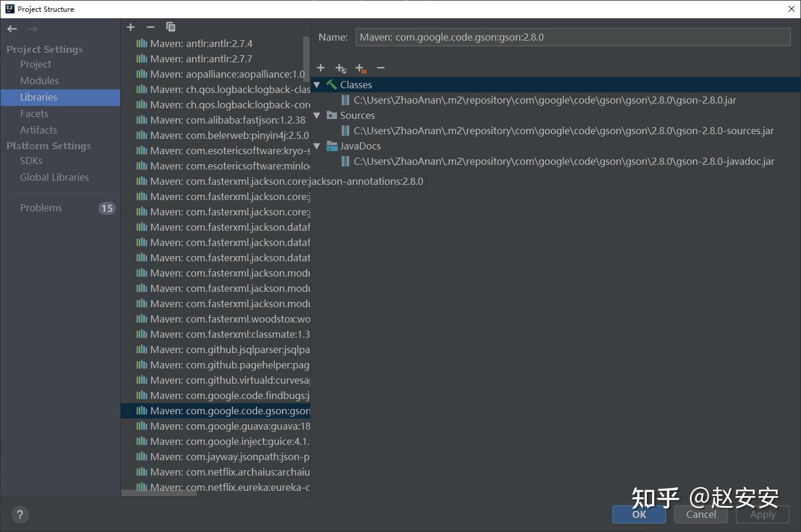Click the gson-2.8.0.jar file icon
The image size is (801, 532).
[x=345, y=100]
